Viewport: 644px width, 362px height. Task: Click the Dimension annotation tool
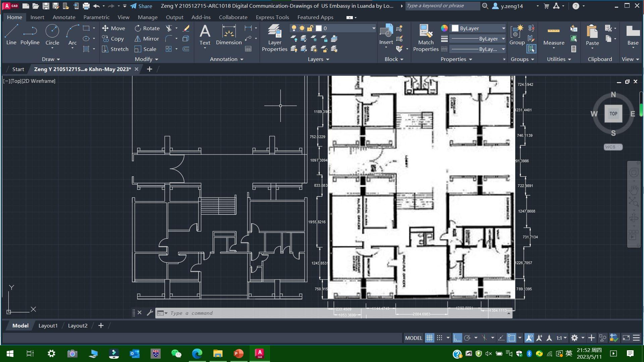pos(229,35)
